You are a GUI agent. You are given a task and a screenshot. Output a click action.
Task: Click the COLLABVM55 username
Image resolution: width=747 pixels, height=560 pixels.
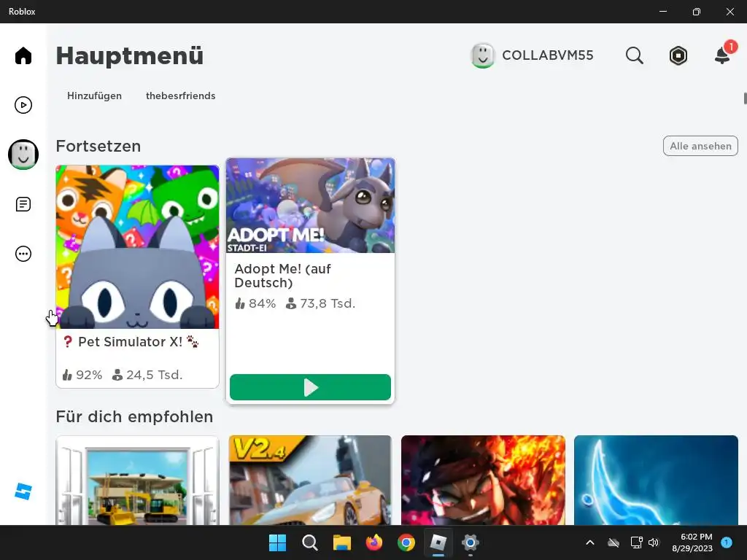tap(548, 55)
